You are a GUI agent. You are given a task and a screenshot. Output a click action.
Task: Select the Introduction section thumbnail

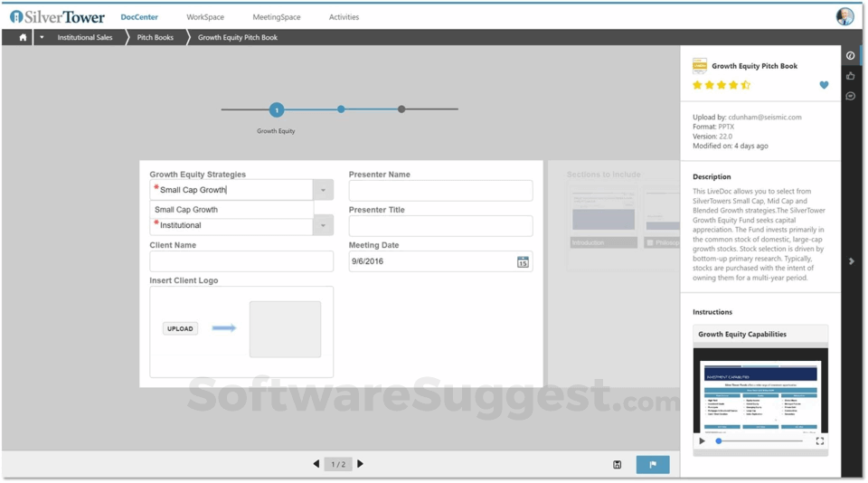pyautogui.click(x=603, y=217)
